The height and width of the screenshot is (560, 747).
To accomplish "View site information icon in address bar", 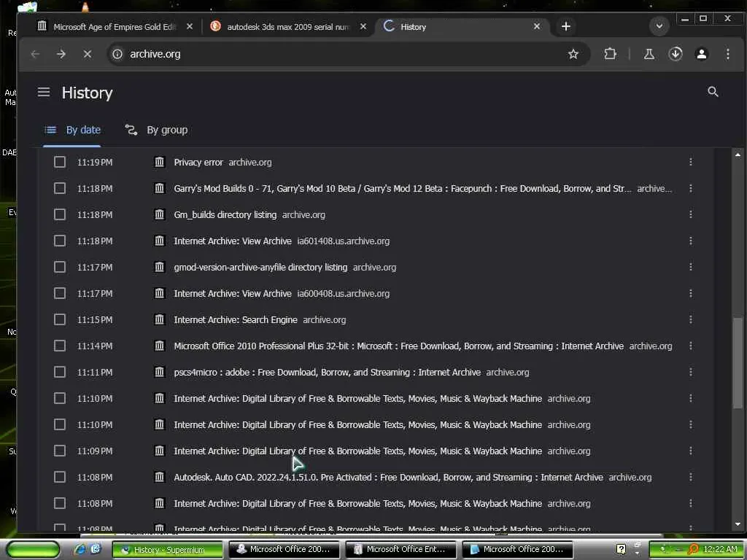I will (117, 54).
